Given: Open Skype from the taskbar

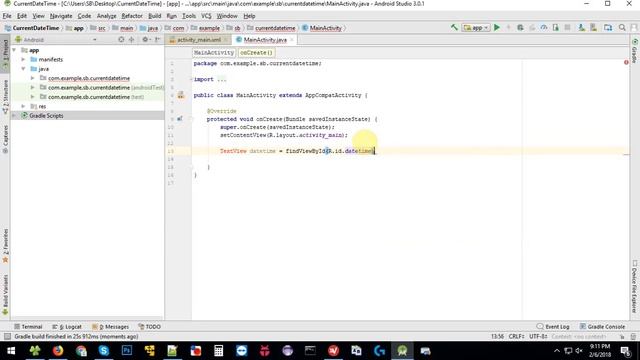Looking at the screenshot, I should [x=104, y=351].
